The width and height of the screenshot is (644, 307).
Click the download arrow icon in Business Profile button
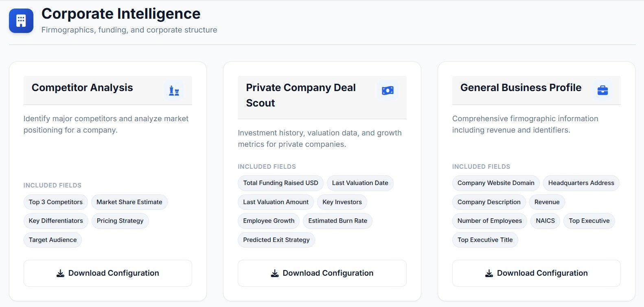pyautogui.click(x=489, y=273)
